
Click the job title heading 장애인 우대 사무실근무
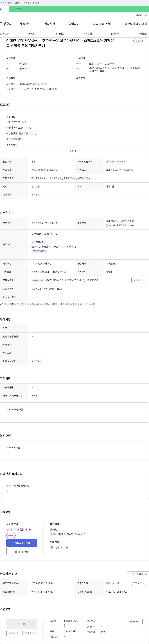(61, 43)
